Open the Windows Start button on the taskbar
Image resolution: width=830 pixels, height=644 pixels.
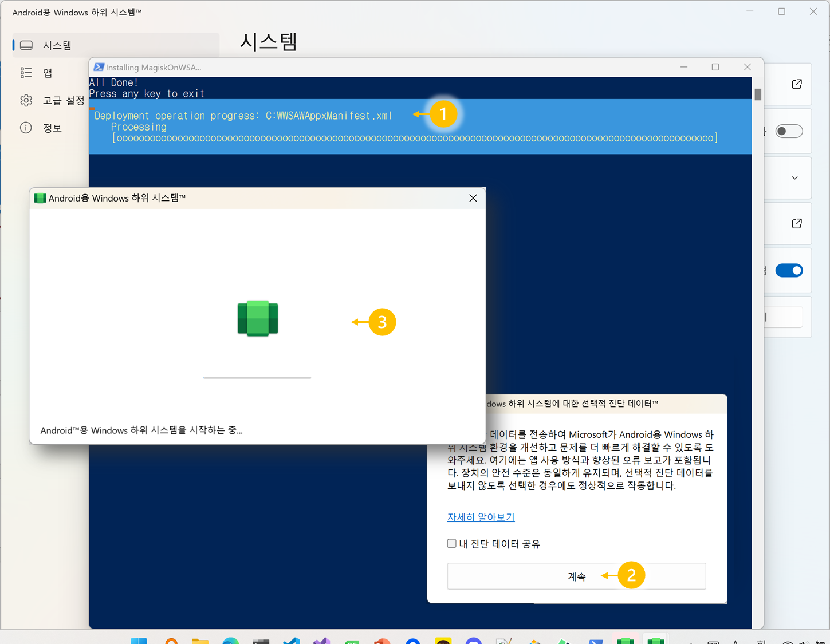(x=139, y=641)
